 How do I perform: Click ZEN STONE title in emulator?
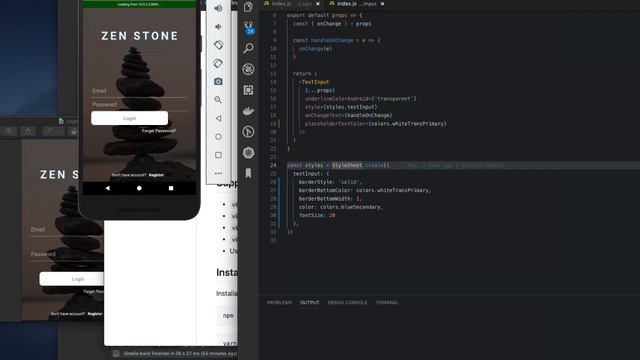tap(140, 36)
